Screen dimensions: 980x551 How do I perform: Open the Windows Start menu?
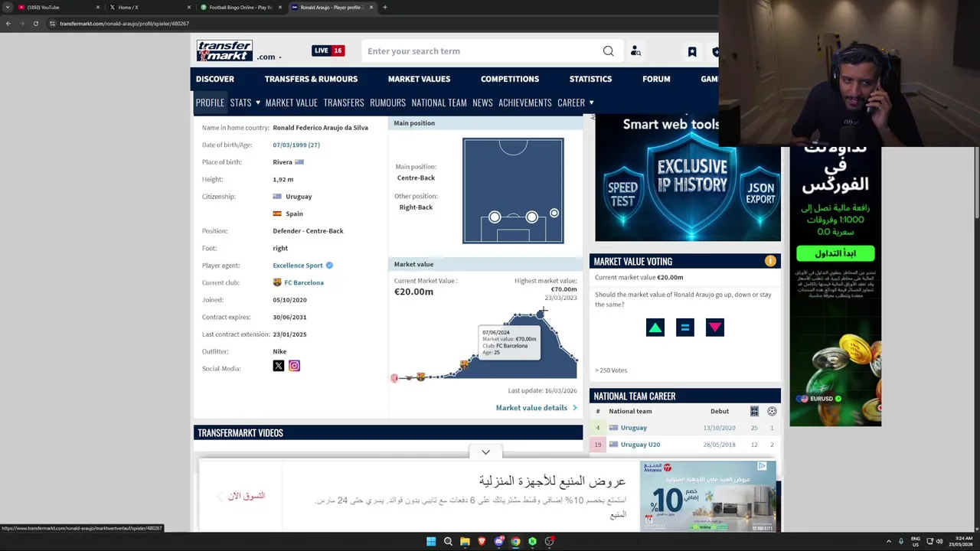pyautogui.click(x=431, y=542)
